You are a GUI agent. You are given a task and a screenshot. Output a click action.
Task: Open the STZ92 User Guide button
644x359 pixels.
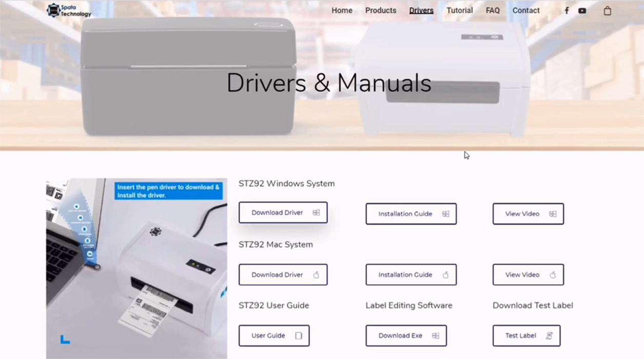tap(274, 336)
